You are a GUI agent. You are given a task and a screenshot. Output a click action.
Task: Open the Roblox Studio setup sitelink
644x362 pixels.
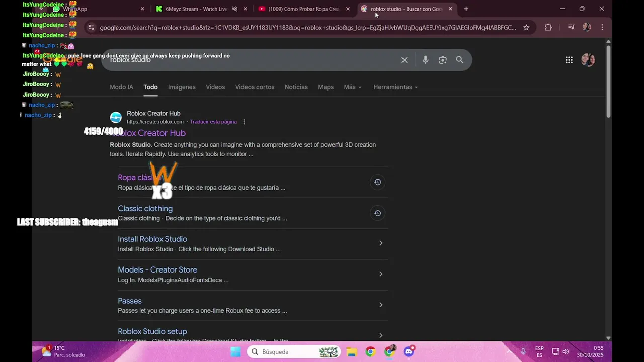(x=152, y=331)
